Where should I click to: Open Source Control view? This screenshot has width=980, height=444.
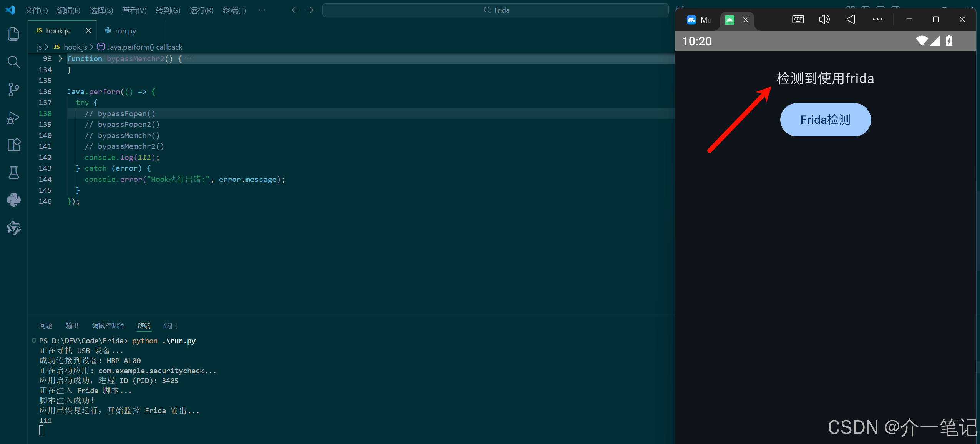click(13, 90)
